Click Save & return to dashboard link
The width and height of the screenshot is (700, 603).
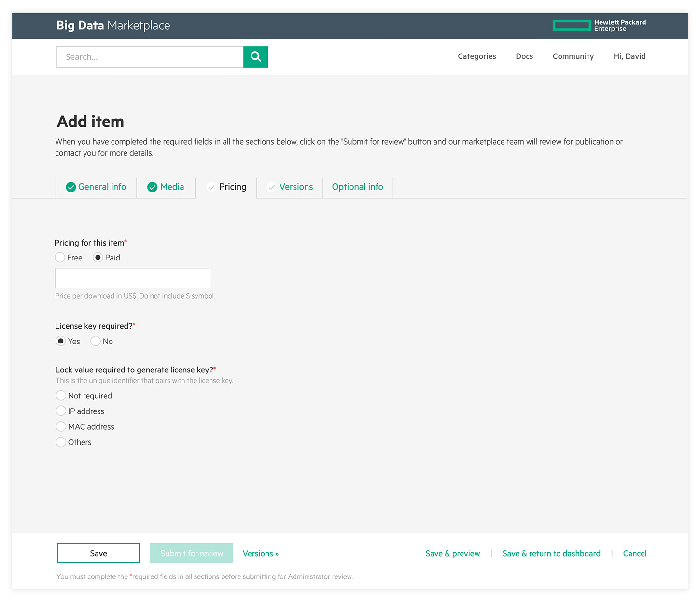551,554
